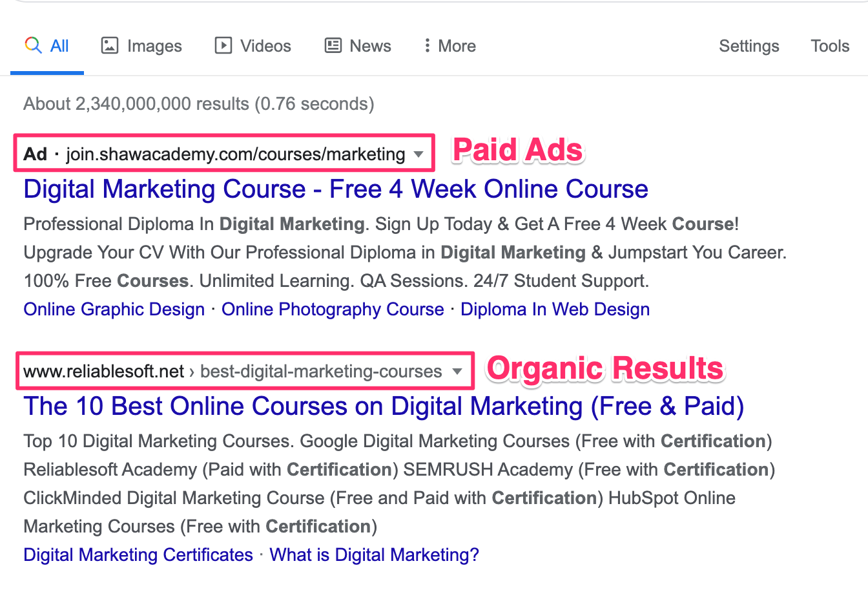868x601 pixels.
Task: Click the join.shawacademy.com ad URL text
Action: tap(235, 154)
